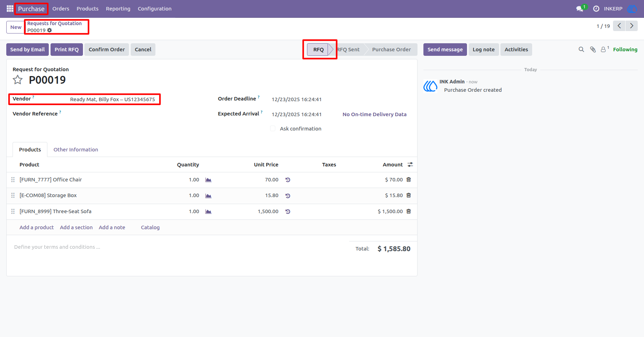
Task: Search messages in chatter
Action: tap(581, 50)
